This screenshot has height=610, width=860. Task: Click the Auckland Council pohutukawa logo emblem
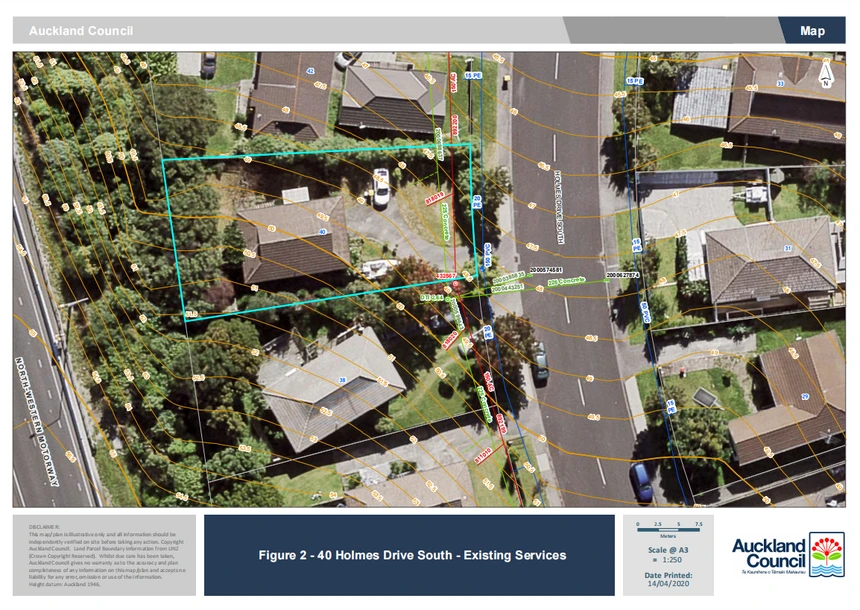pyautogui.click(x=827, y=554)
